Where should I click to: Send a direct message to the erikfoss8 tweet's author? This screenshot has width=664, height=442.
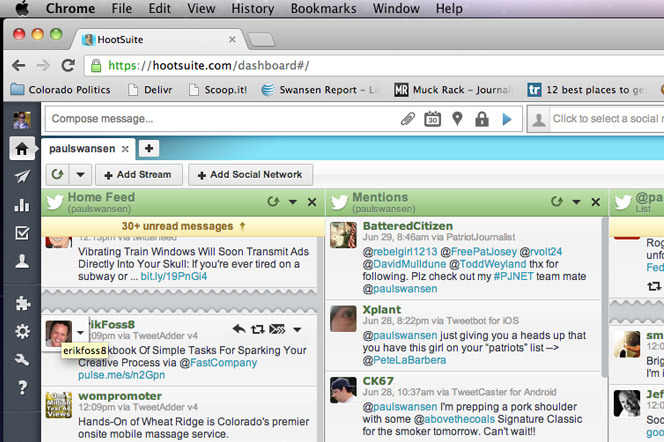point(277,329)
